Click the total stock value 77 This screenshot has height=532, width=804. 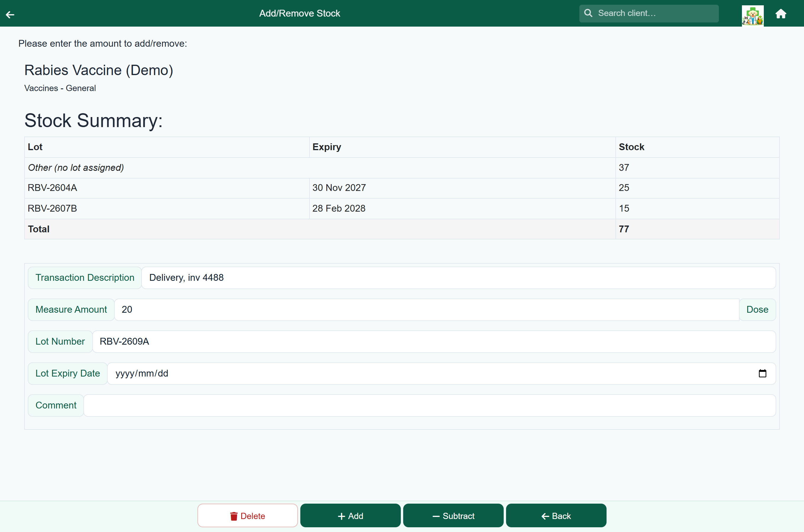coord(623,229)
